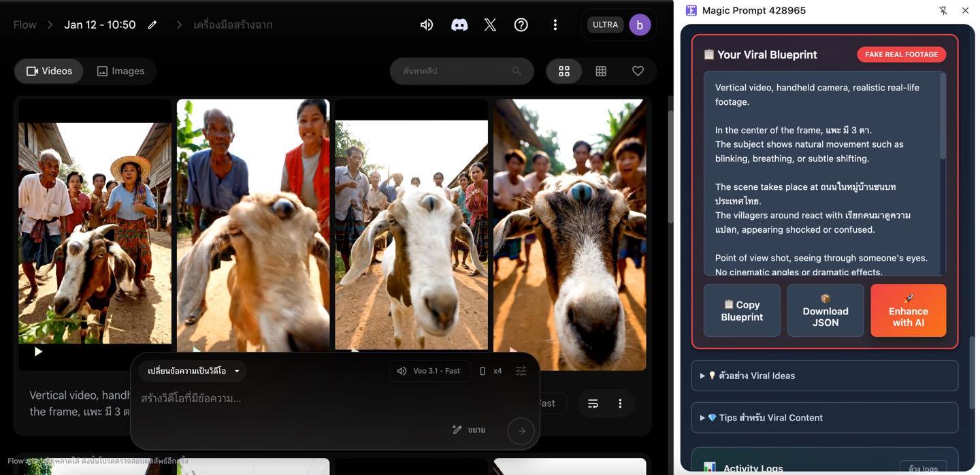Click the video prompt text field สร้างวิดีโอ

(x=327, y=398)
